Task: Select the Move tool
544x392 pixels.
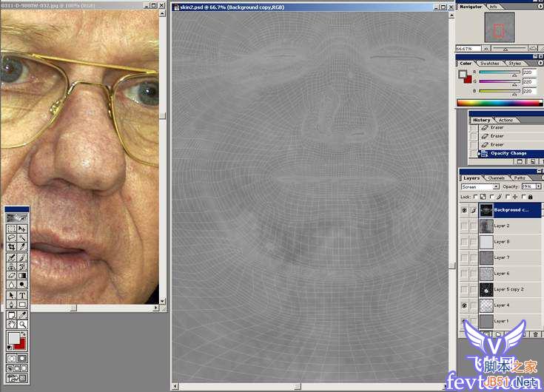Action: [x=22, y=229]
